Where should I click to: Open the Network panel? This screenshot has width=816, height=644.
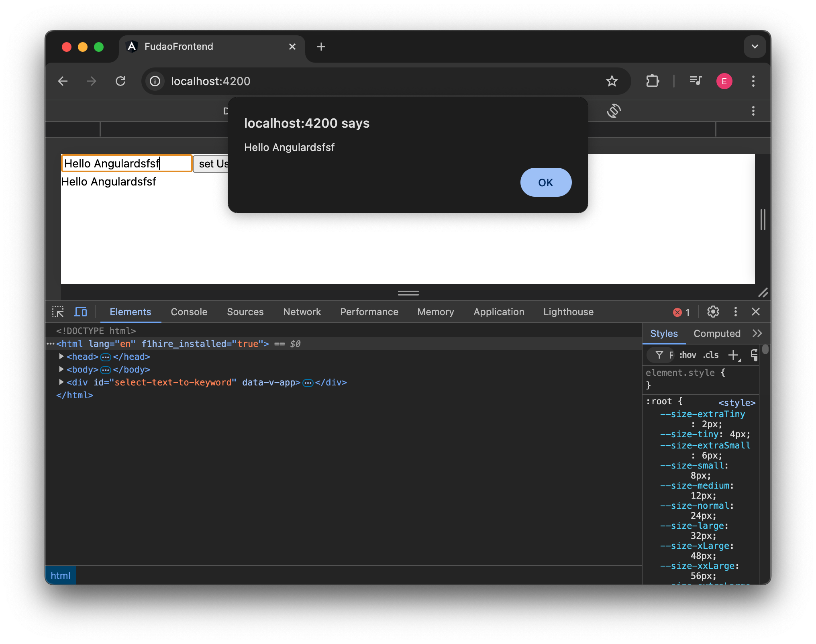[x=302, y=312]
